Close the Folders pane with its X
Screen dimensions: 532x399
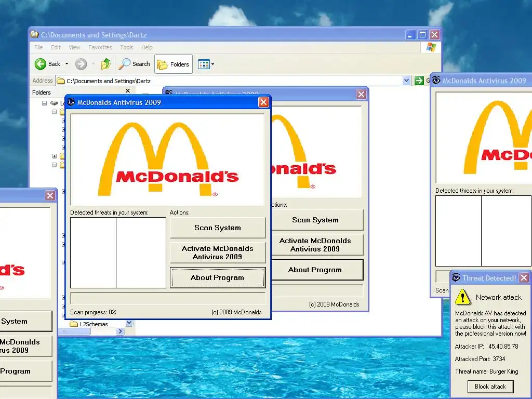pyautogui.click(x=128, y=90)
